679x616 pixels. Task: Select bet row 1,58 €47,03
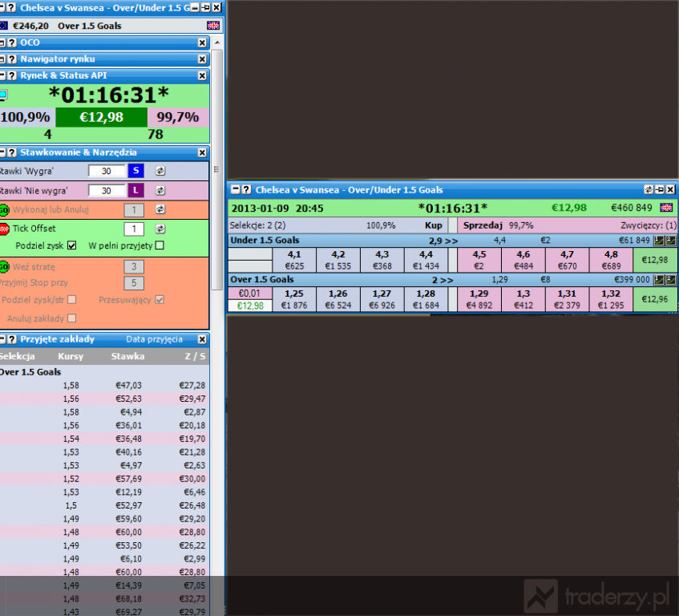click(104, 385)
